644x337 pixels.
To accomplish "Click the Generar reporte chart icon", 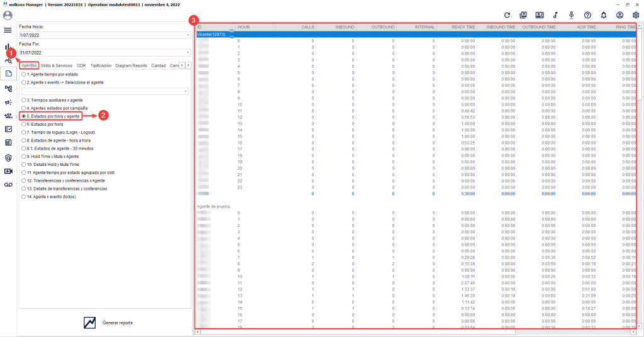I will point(89,323).
